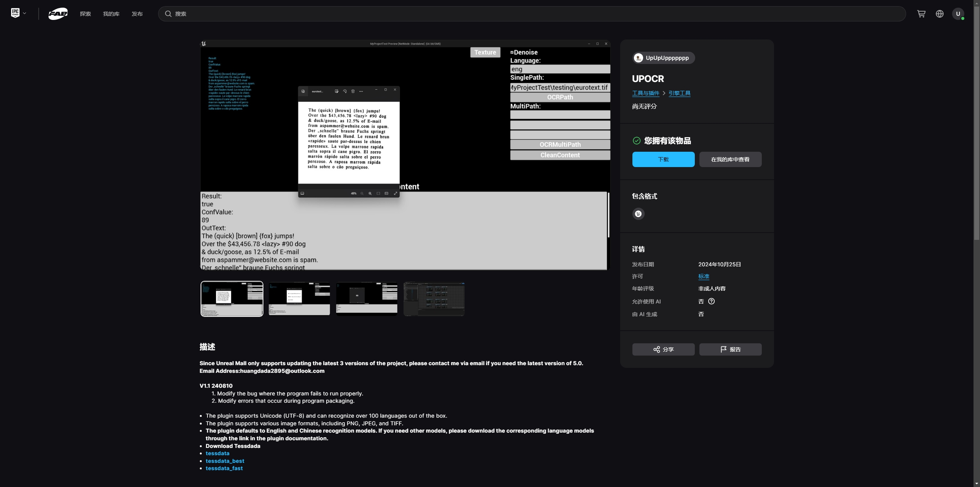The image size is (980, 487).
Task: Click the UpUpUppppppp seller avatar
Action: click(638, 58)
